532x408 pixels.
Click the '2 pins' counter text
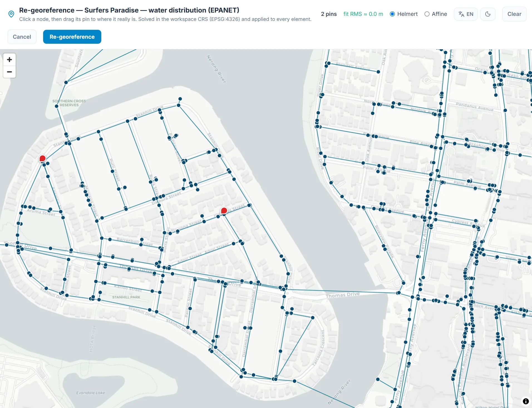tap(329, 14)
